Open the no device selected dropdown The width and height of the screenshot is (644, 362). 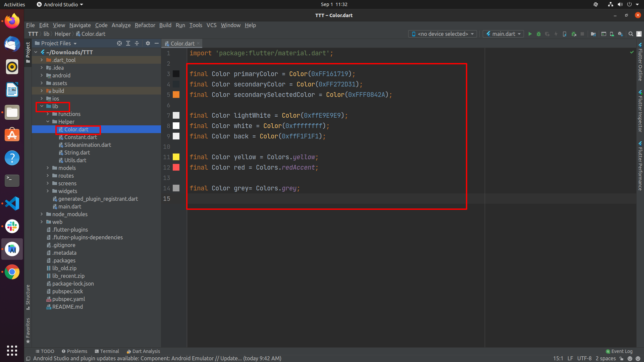point(443,34)
